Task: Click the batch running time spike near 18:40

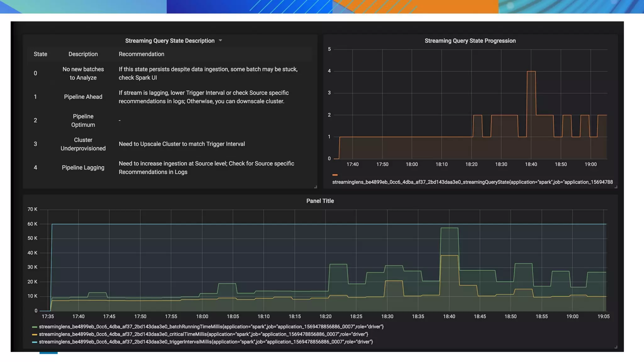Action: point(449,228)
